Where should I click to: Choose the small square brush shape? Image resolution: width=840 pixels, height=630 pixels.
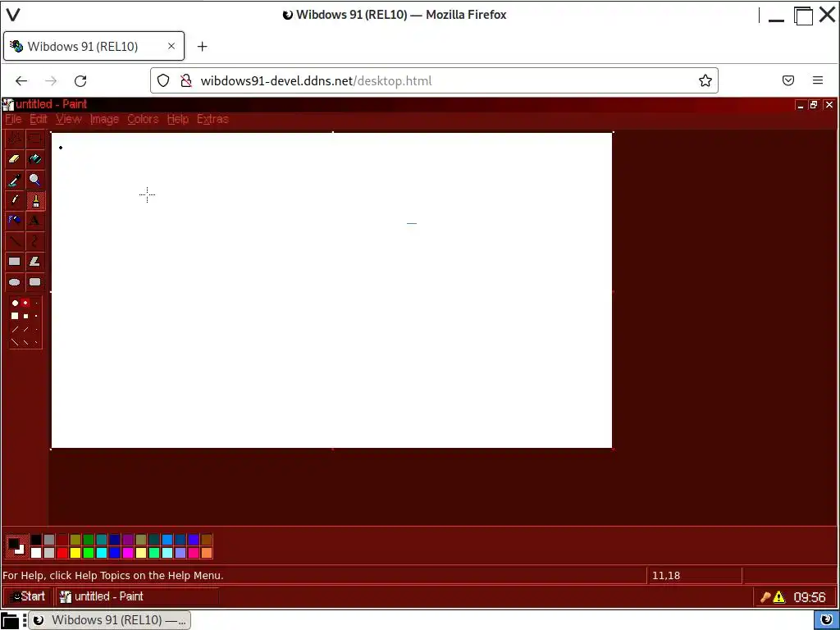point(36,316)
